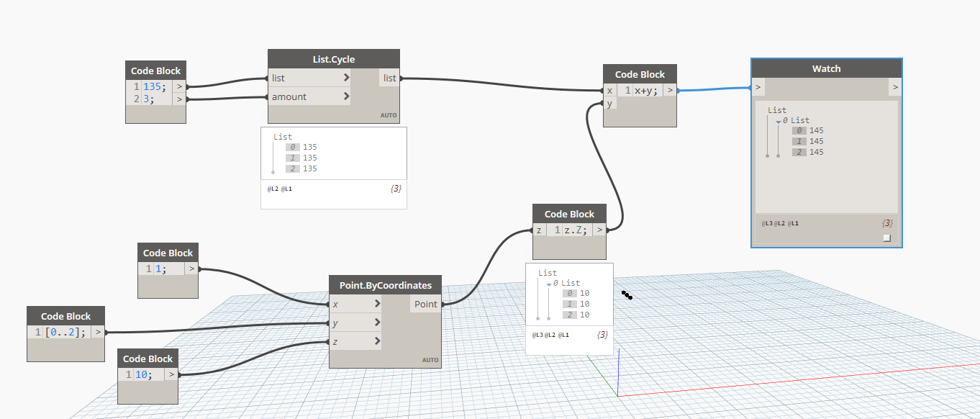Select the 'list' input port label of List.Cycle
Screen dimensions: 980x419
[x=278, y=78]
